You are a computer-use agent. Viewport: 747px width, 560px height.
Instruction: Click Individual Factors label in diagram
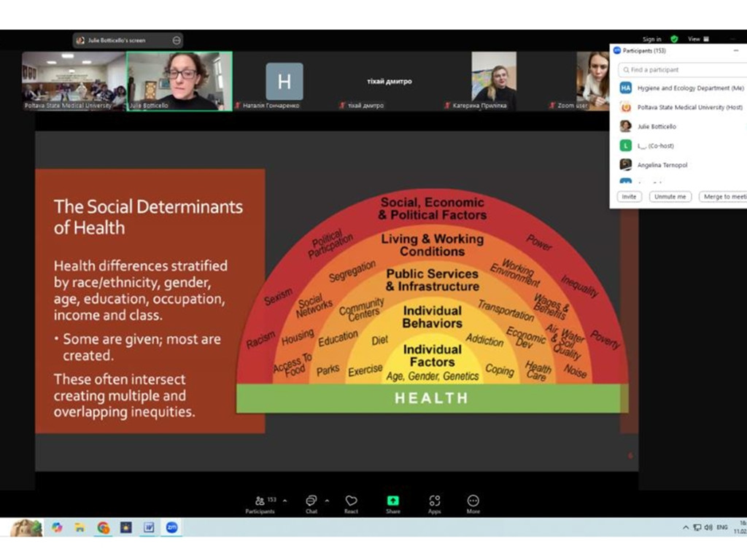click(432, 356)
